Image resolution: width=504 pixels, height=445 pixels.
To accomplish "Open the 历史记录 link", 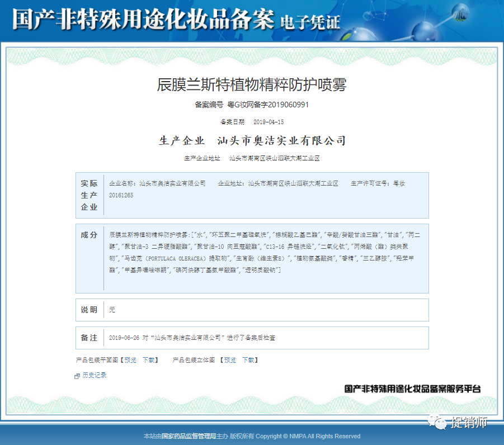I will pyautogui.click(x=94, y=375).
